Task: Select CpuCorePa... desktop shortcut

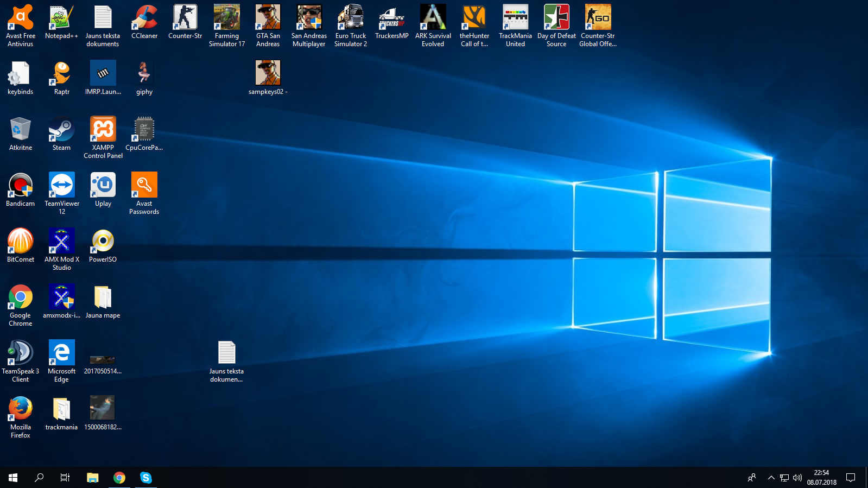Action: [144, 134]
